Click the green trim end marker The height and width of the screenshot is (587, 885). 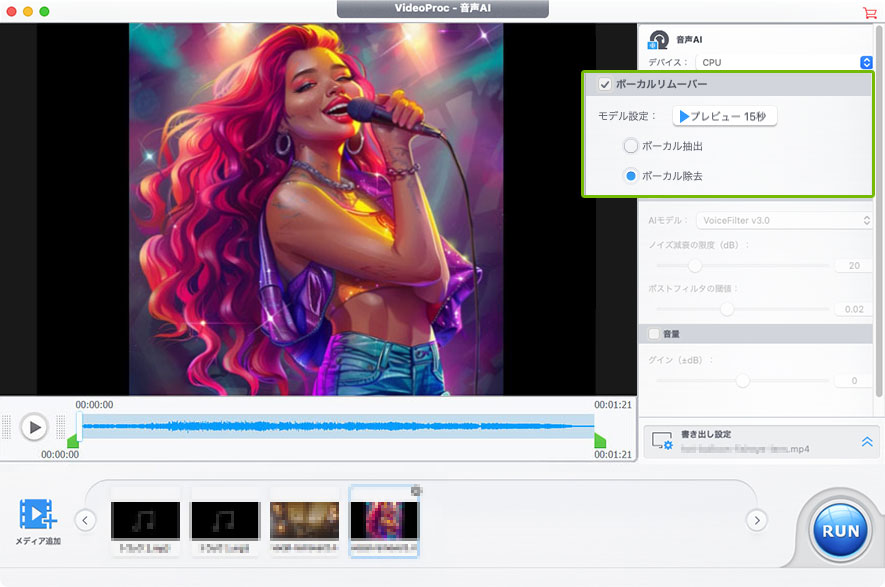600,440
